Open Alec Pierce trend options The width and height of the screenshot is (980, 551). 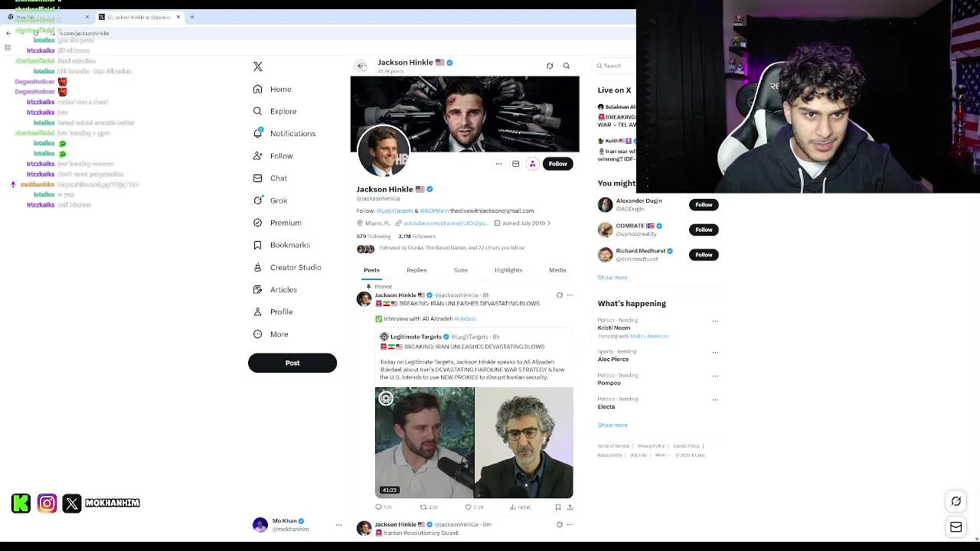715,353
